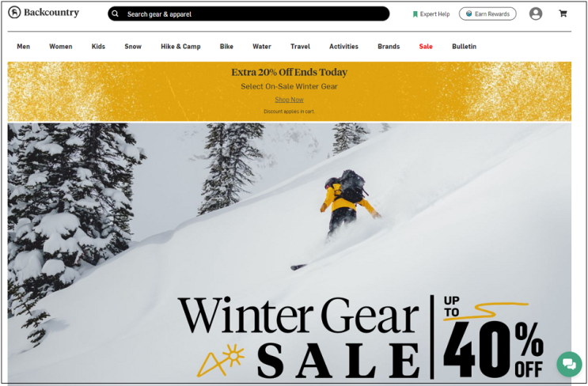This screenshot has height=386, width=588.
Task: Click the magnifying glass search icon
Action: pos(115,14)
